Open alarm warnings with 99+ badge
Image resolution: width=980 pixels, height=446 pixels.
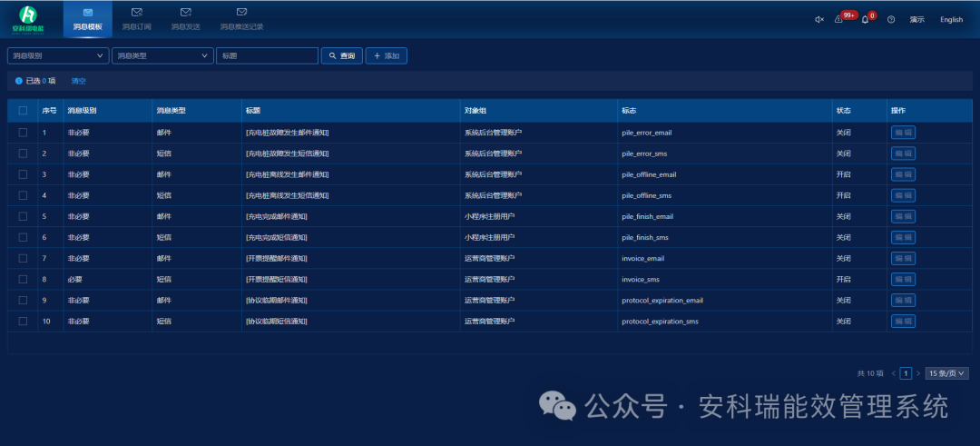pyautogui.click(x=838, y=19)
